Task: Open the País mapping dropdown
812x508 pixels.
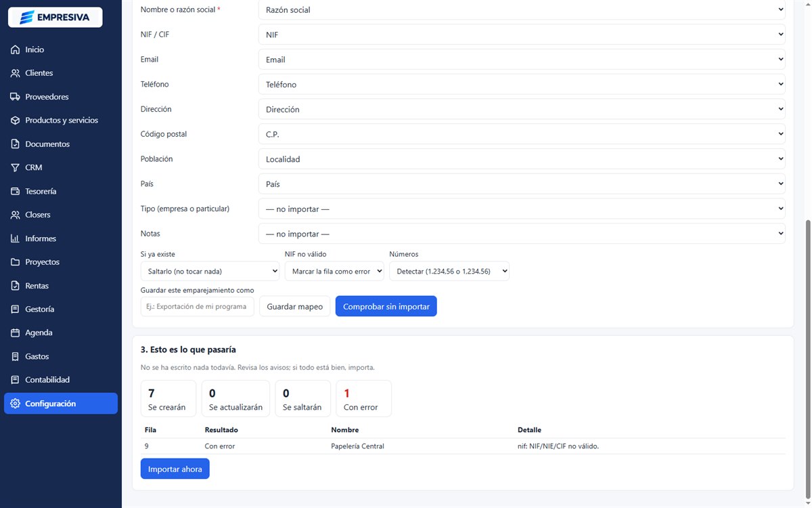Action: [522, 184]
